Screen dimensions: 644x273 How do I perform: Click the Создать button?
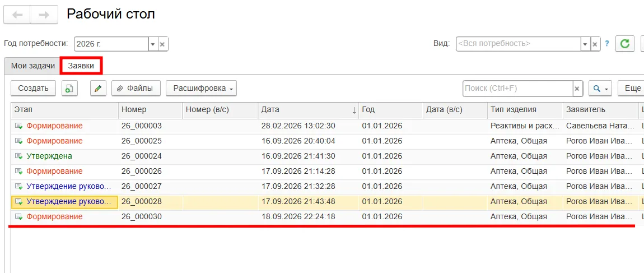point(33,88)
